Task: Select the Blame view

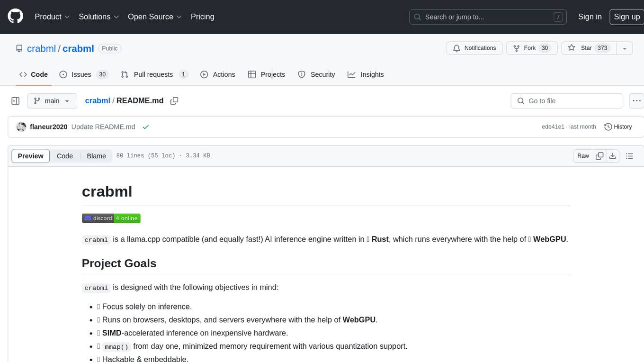Action: pyautogui.click(x=96, y=156)
